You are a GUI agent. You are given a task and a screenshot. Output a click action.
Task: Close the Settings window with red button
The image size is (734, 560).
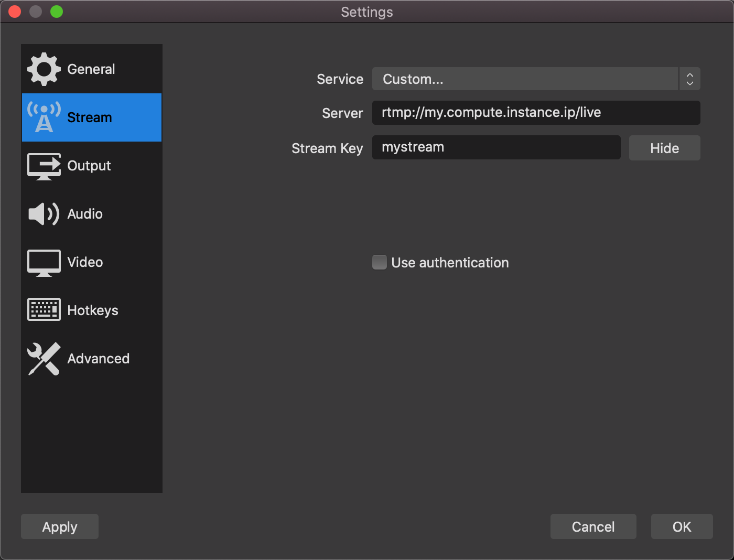(x=15, y=12)
